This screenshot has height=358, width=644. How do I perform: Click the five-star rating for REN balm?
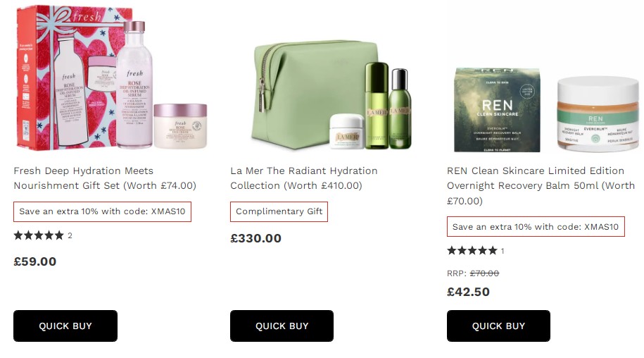coord(472,251)
